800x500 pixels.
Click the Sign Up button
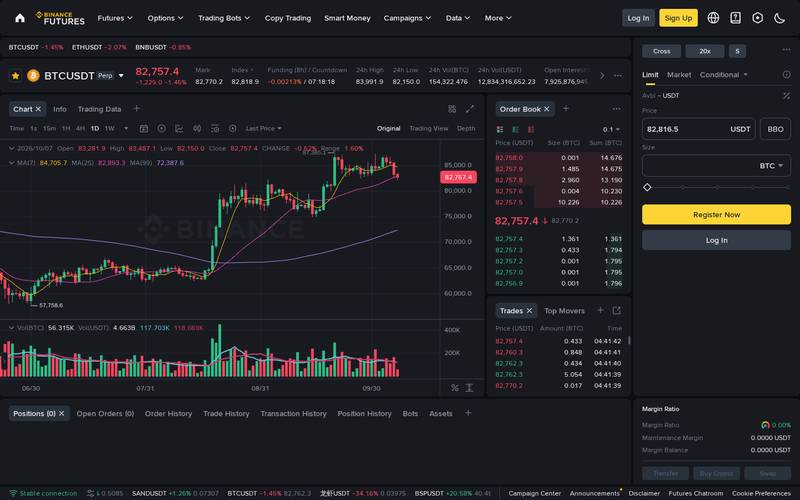point(678,18)
